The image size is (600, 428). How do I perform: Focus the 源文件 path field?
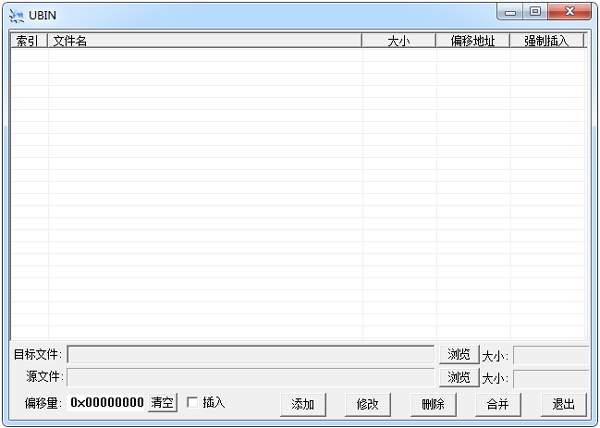[251, 377]
